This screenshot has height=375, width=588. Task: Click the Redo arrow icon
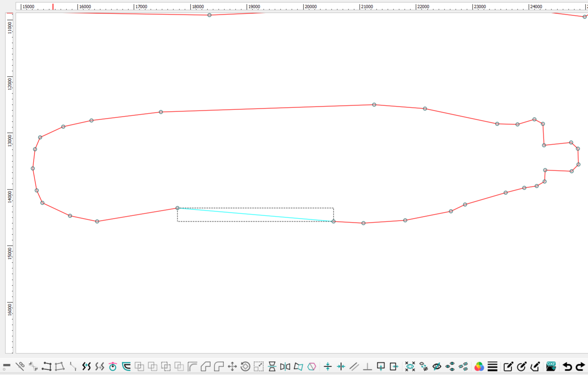tap(580, 366)
